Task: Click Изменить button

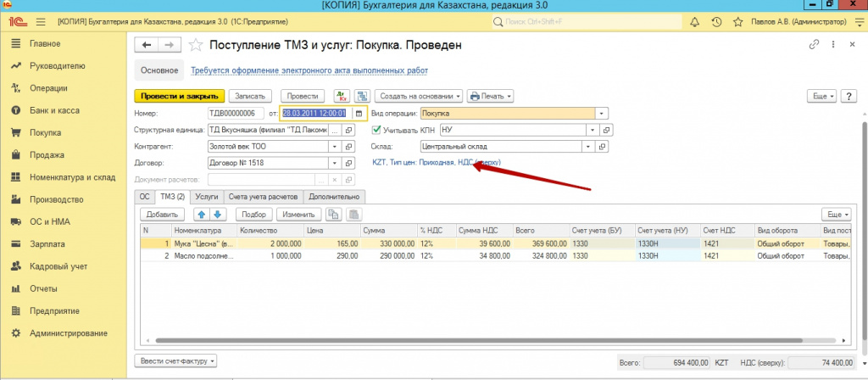Action: (x=298, y=215)
